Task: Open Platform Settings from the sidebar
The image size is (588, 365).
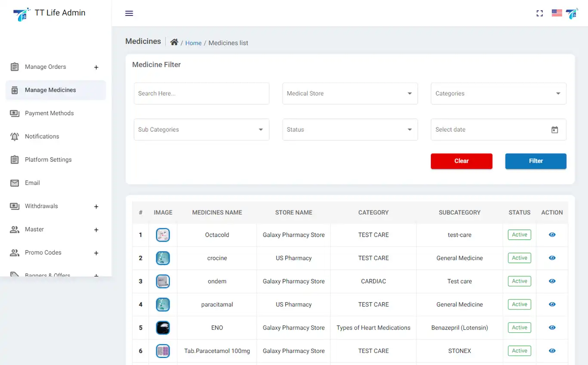Action: (x=15, y=160)
